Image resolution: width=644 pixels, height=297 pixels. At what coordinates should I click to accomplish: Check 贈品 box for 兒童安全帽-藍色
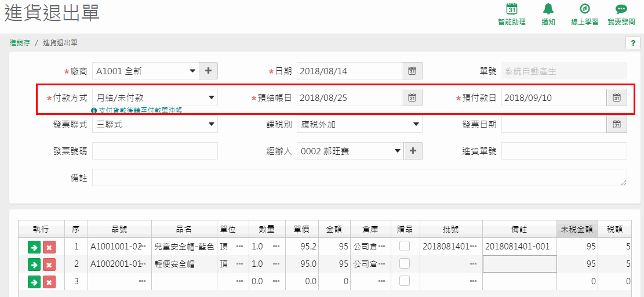click(x=405, y=246)
